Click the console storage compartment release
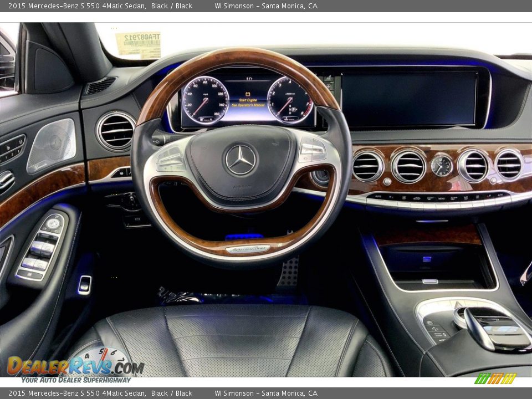Viewport: 532px width, 399px height. click(x=430, y=281)
